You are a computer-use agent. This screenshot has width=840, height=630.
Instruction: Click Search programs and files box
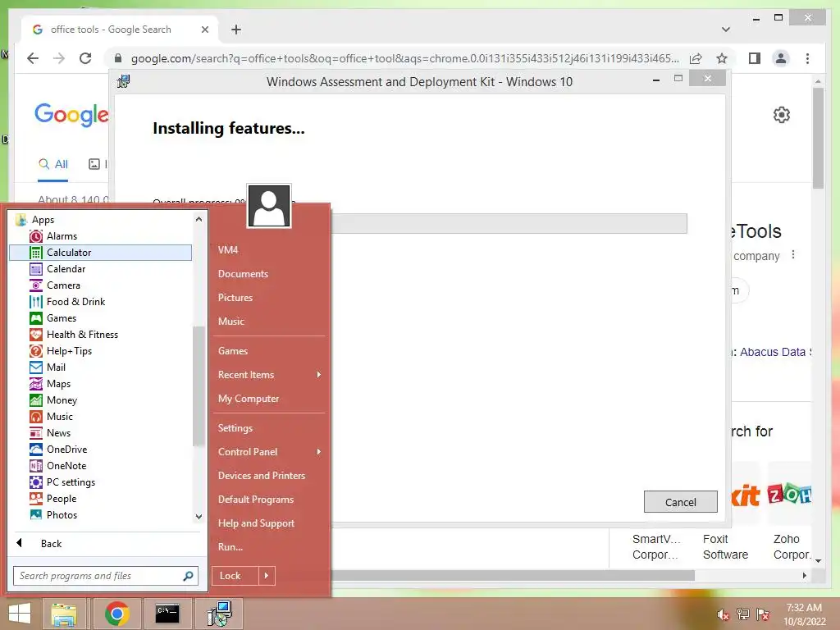(106, 576)
